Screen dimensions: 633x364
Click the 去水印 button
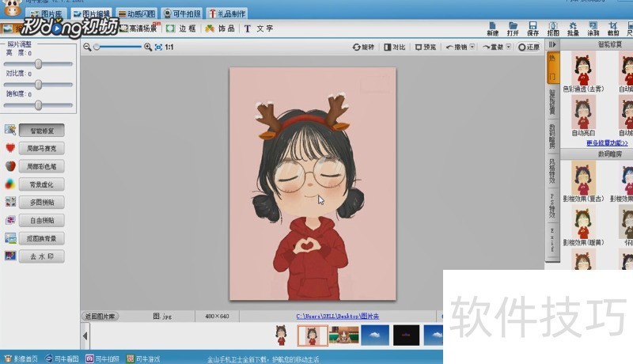click(42, 256)
